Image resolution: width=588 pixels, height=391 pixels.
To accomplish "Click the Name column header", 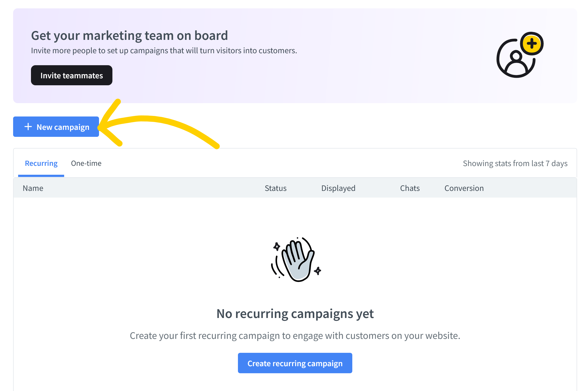I will 33,188.
